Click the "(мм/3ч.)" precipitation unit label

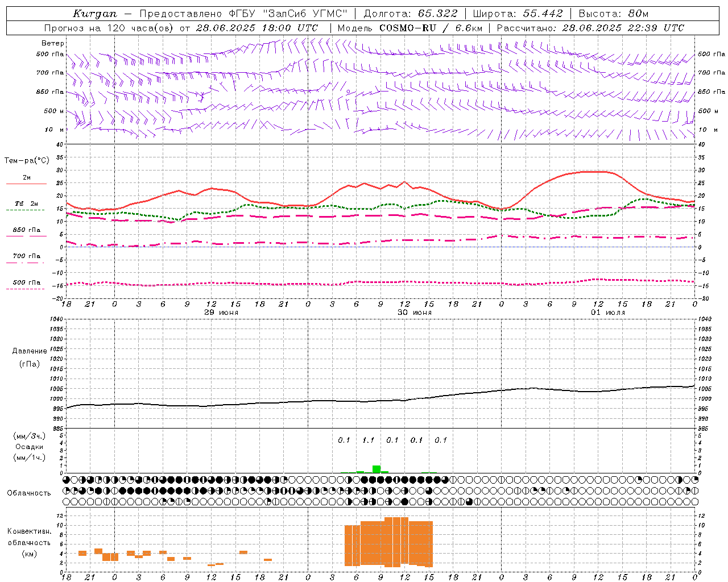[29, 436]
